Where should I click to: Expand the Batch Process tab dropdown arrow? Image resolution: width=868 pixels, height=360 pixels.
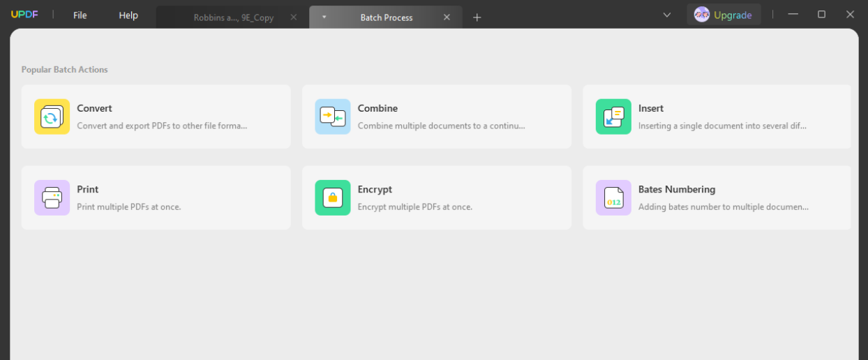point(324,17)
